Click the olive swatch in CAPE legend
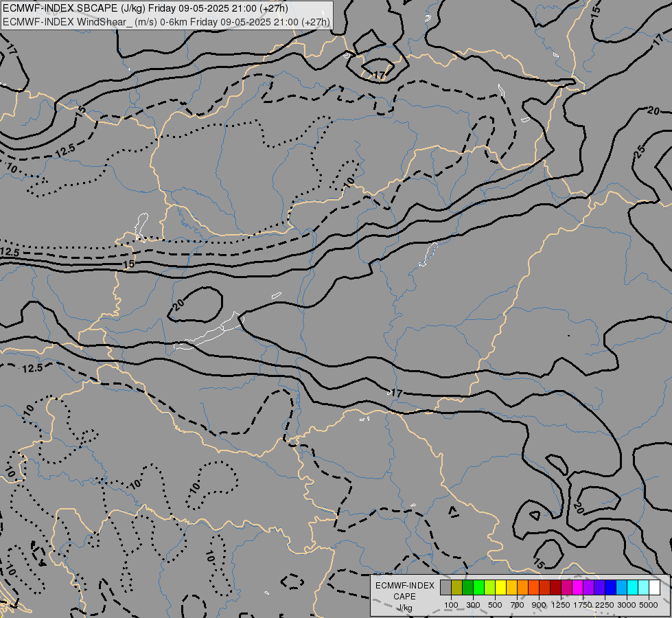 coord(456,588)
